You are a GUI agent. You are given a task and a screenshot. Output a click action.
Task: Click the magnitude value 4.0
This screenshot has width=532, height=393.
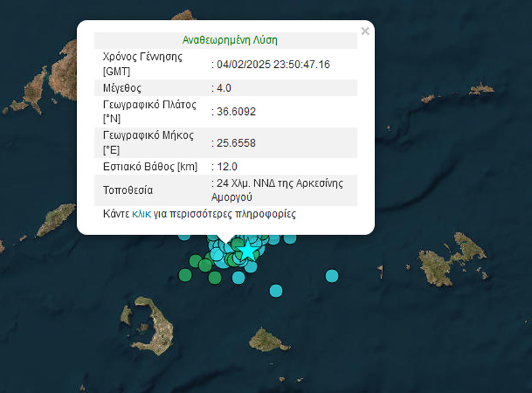tap(224, 88)
